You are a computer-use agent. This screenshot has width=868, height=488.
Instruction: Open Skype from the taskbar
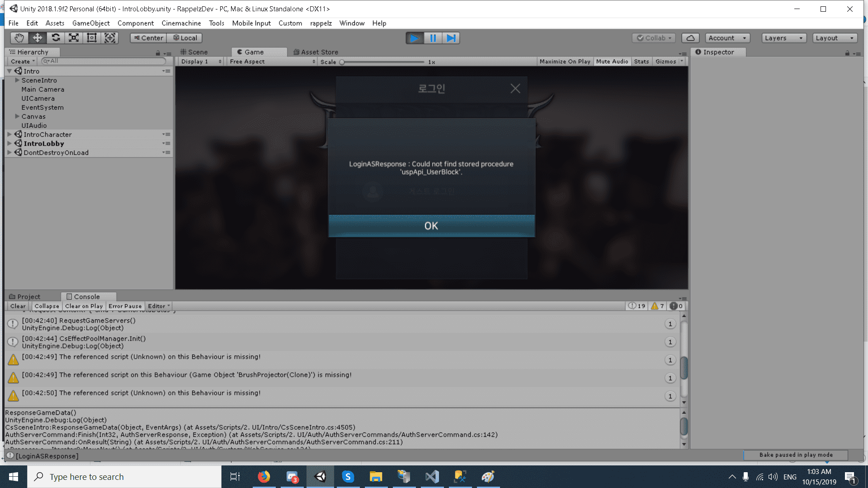point(348,477)
